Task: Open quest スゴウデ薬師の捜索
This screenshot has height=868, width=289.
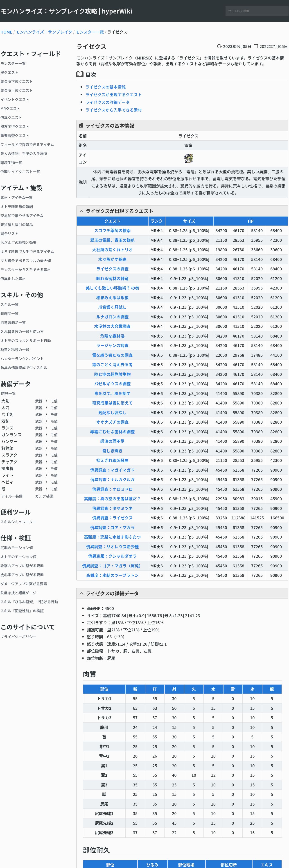Action: click(x=112, y=231)
